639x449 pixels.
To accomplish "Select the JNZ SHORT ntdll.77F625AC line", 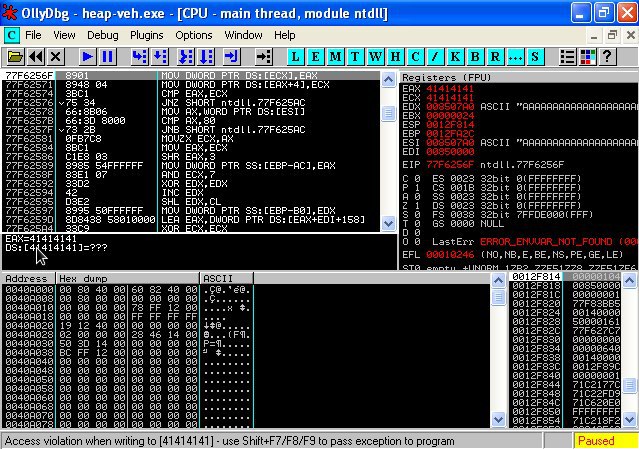I will [191, 103].
